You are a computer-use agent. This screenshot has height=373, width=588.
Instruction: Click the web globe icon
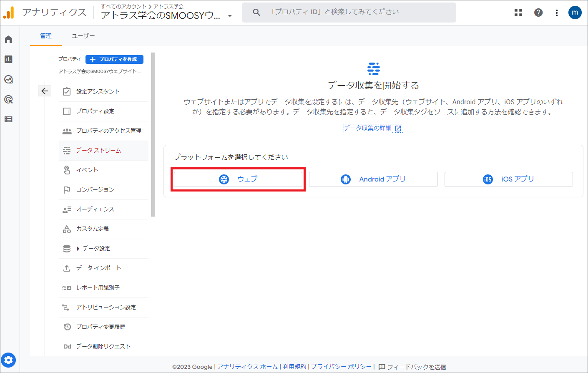[224, 179]
